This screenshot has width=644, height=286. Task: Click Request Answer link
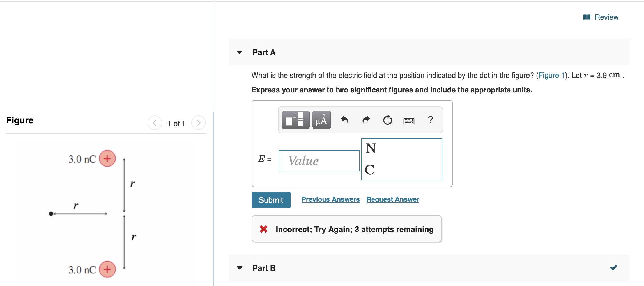[x=393, y=199]
